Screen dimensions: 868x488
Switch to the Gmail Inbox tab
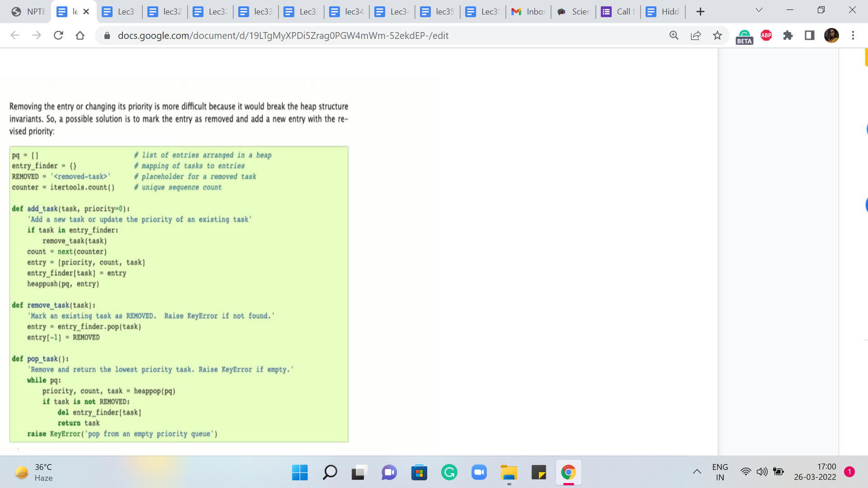click(x=528, y=12)
